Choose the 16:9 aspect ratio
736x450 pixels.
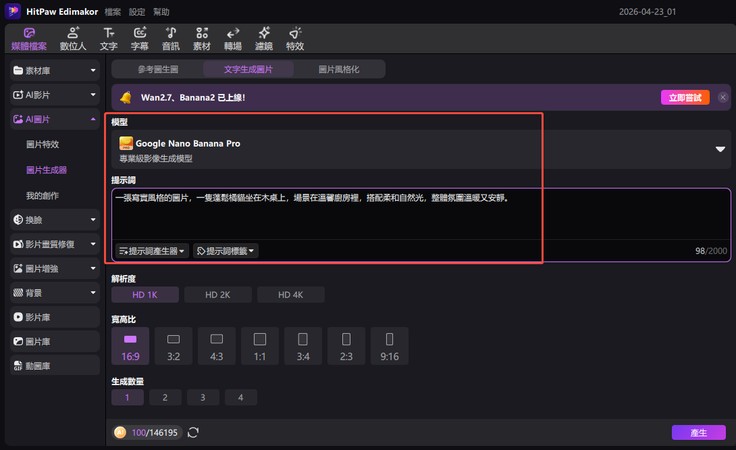point(130,346)
